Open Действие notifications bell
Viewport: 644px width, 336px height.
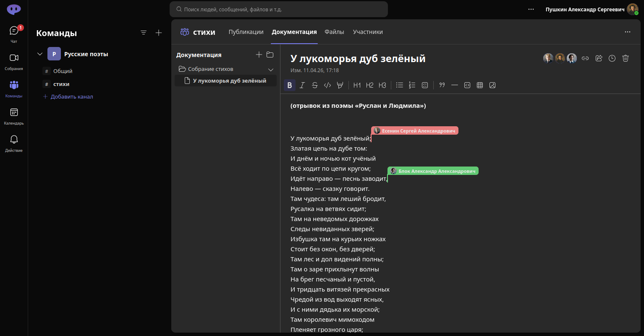click(14, 143)
